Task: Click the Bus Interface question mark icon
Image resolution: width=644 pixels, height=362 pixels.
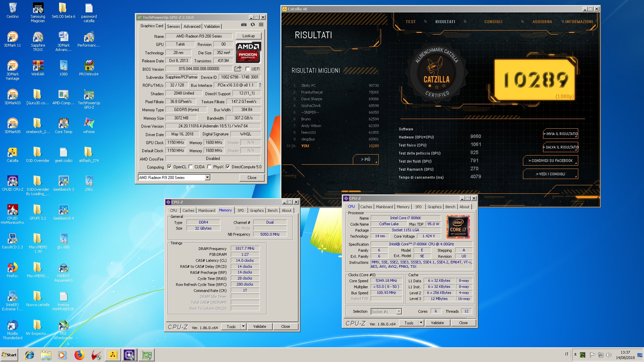Action: [260, 85]
